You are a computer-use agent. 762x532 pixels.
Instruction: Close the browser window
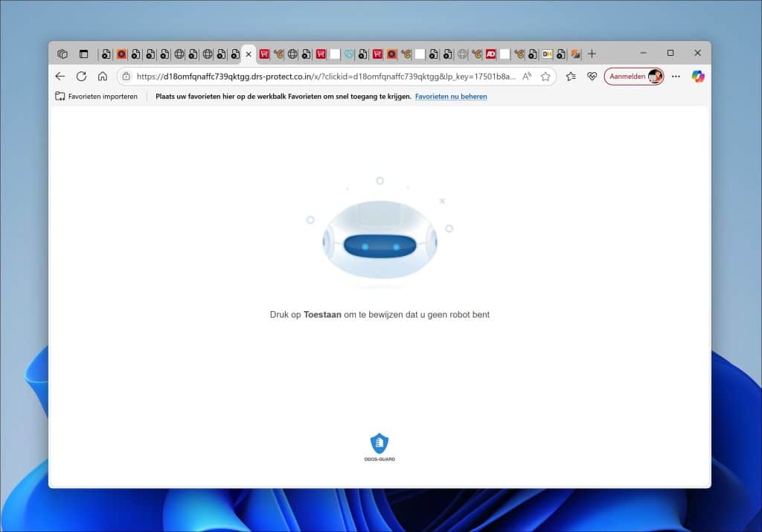tap(697, 53)
